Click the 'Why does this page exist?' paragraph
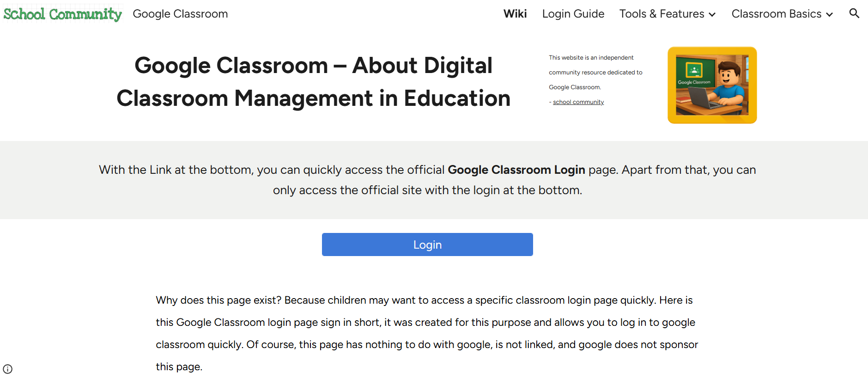This screenshot has height=379, width=868. point(427,333)
